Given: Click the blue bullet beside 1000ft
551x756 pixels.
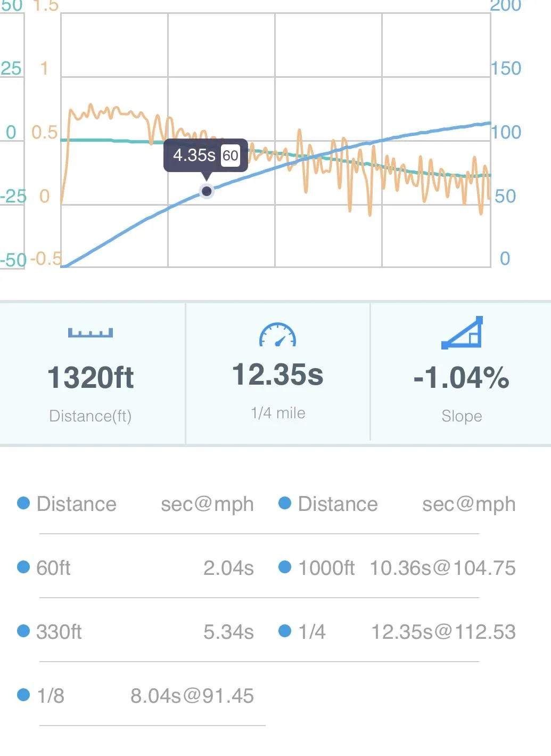Looking at the screenshot, I should 285,567.
